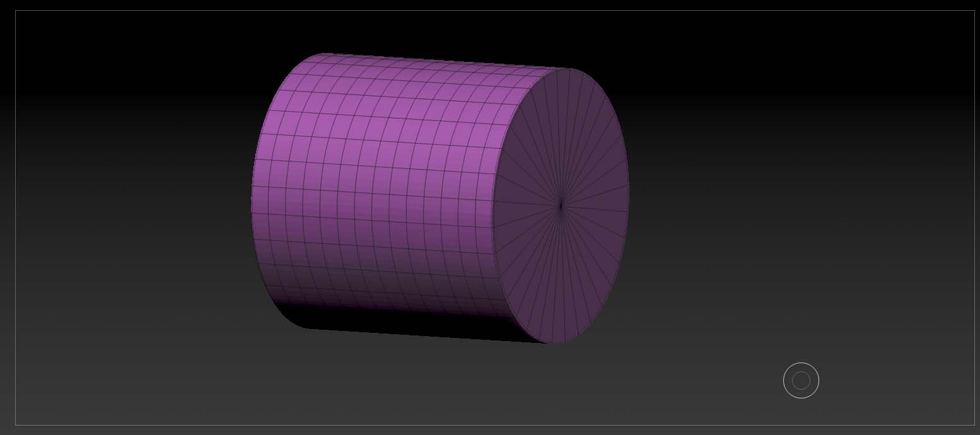This screenshot has height=435, width=980.
Task: Click the bottom-right corner of the canvas frame
Action: pos(974,425)
